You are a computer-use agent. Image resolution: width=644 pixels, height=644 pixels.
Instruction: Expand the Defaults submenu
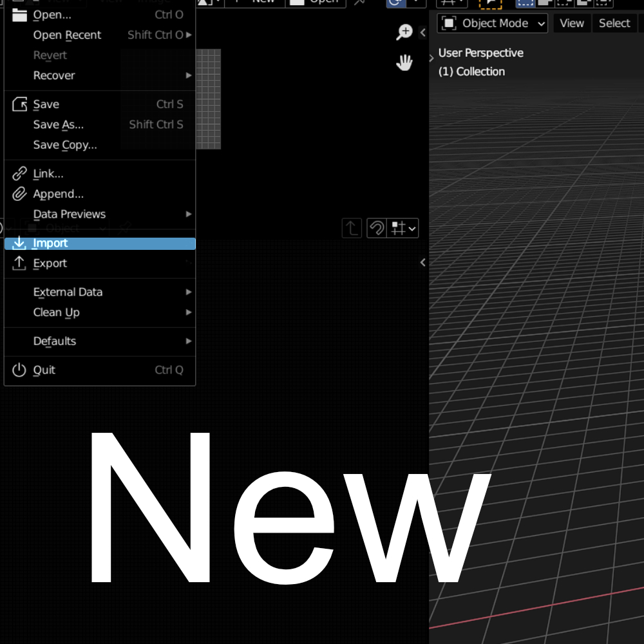tap(100, 341)
